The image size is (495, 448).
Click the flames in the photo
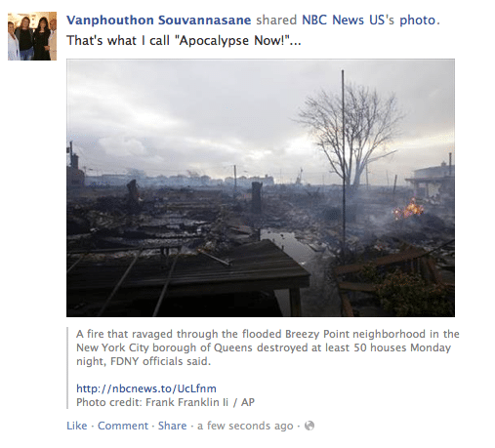point(409,209)
